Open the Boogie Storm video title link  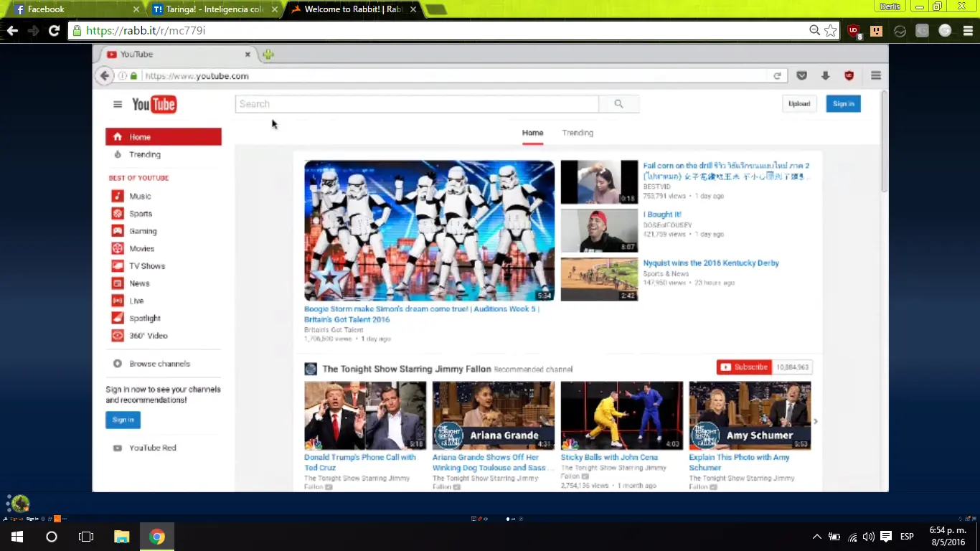[x=422, y=314]
